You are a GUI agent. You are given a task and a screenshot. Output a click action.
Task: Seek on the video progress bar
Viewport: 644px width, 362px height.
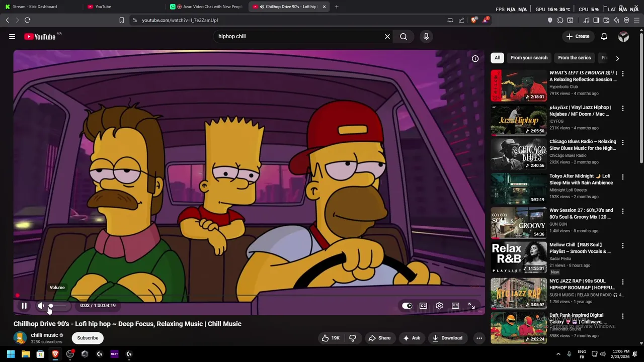pyautogui.click(x=249, y=296)
